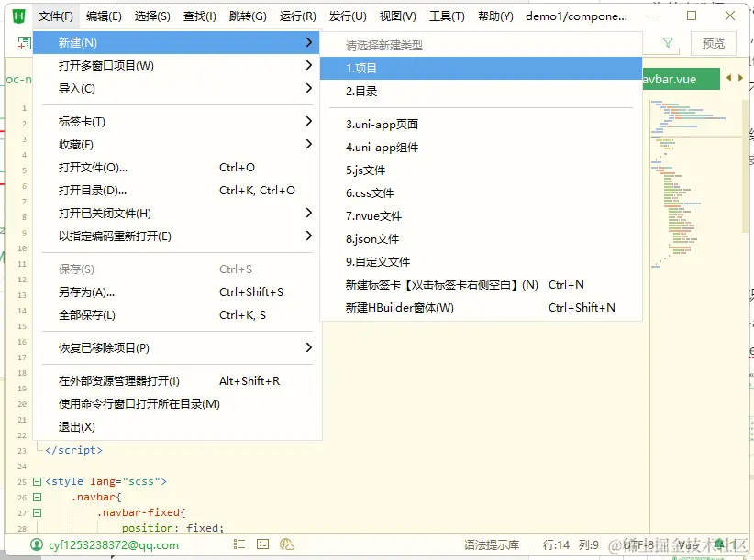Open the 文件(F) menu
The height and width of the screenshot is (560, 754).
(x=56, y=16)
